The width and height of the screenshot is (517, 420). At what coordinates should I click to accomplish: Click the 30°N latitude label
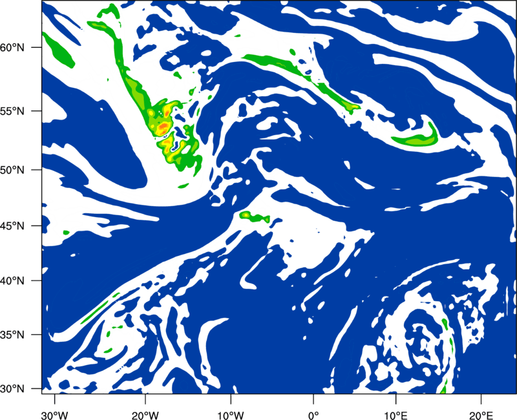tap(12, 389)
